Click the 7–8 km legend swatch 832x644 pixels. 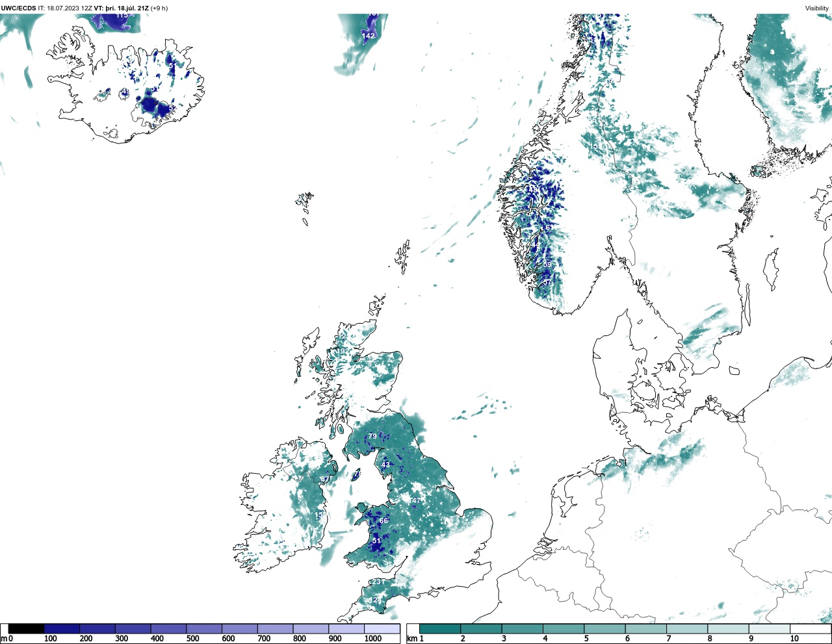click(687, 628)
